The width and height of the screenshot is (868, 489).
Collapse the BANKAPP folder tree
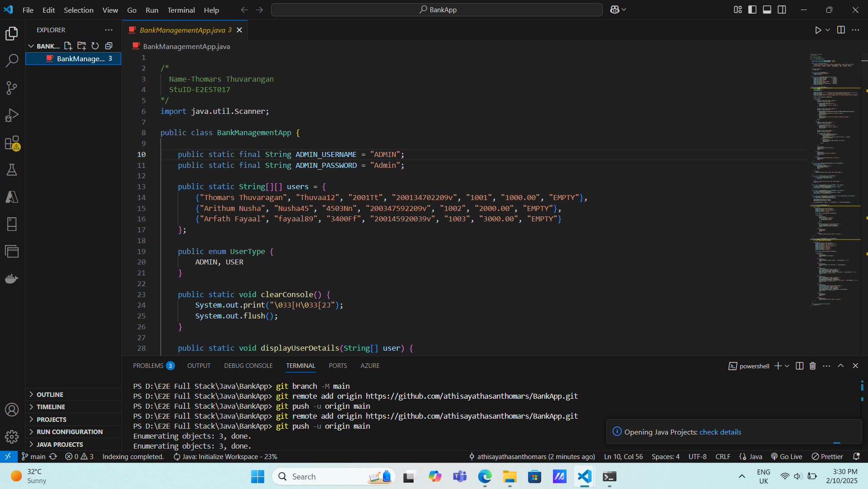point(31,46)
